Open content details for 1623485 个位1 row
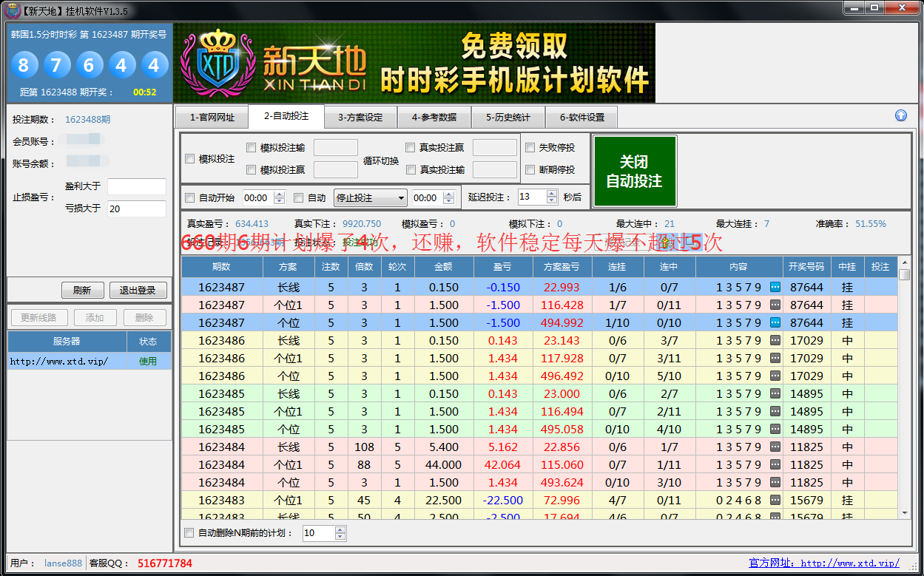This screenshot has height=576, width=924. pyautogui.click(x=775, y=411)
